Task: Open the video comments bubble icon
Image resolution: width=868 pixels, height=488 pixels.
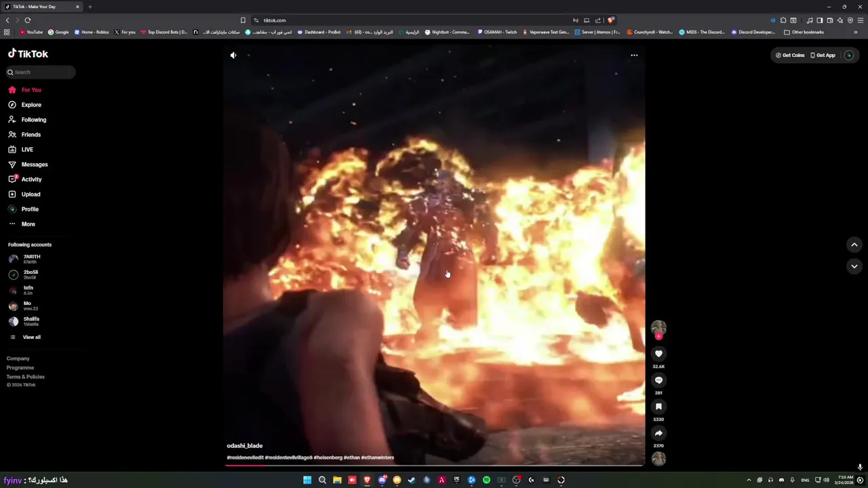Action: [x=658, y=380]
